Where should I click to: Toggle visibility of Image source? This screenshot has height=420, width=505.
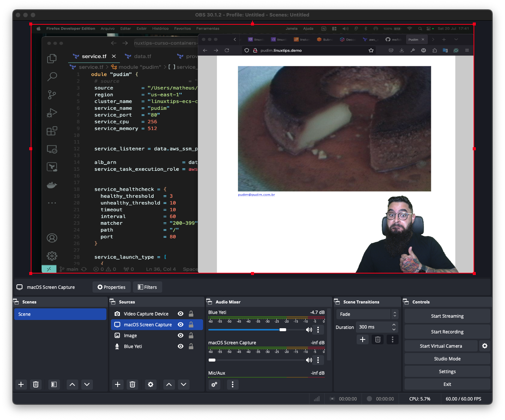click(x=181, y=335)
